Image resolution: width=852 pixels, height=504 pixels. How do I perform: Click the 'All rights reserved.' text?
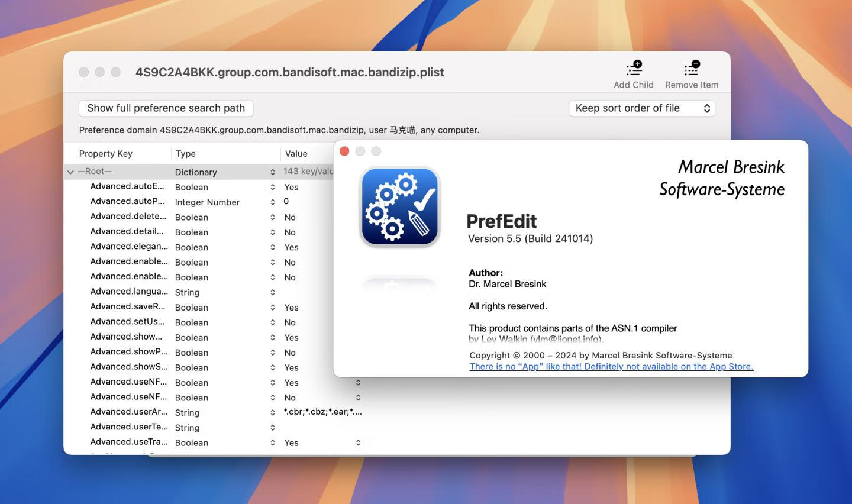click(x=508, y=306)
